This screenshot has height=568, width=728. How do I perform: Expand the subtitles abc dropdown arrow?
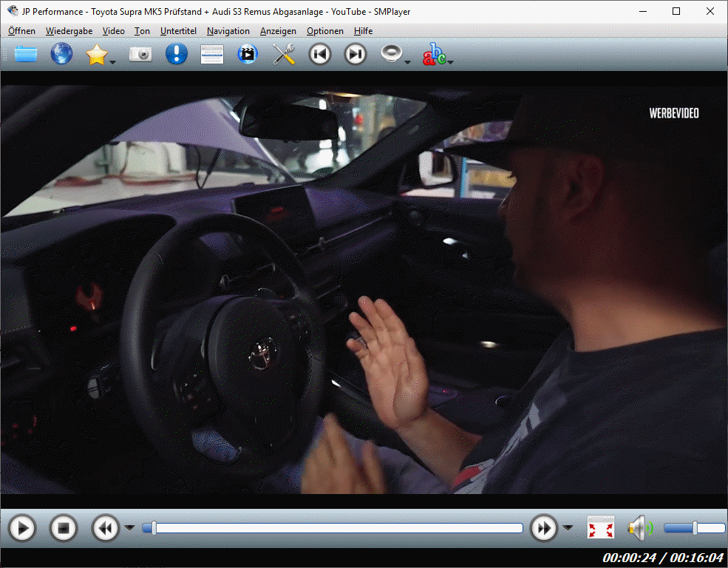450,61
